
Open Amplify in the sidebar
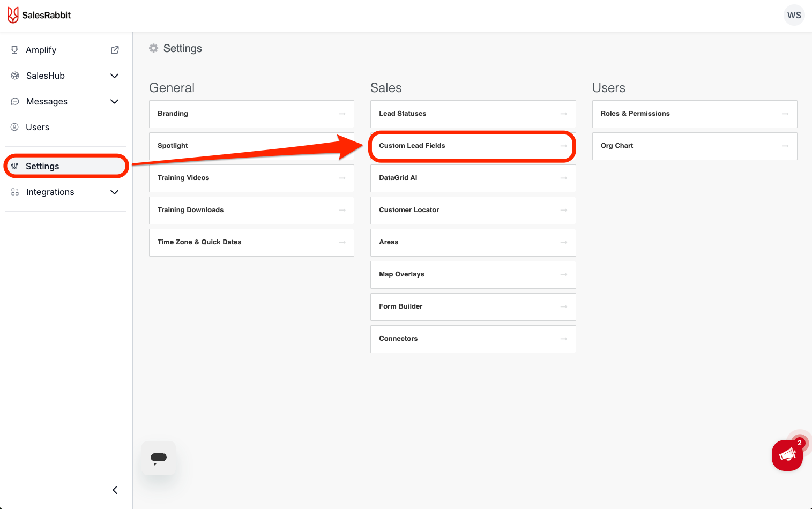pyautogui.click(x=65, y=50)
